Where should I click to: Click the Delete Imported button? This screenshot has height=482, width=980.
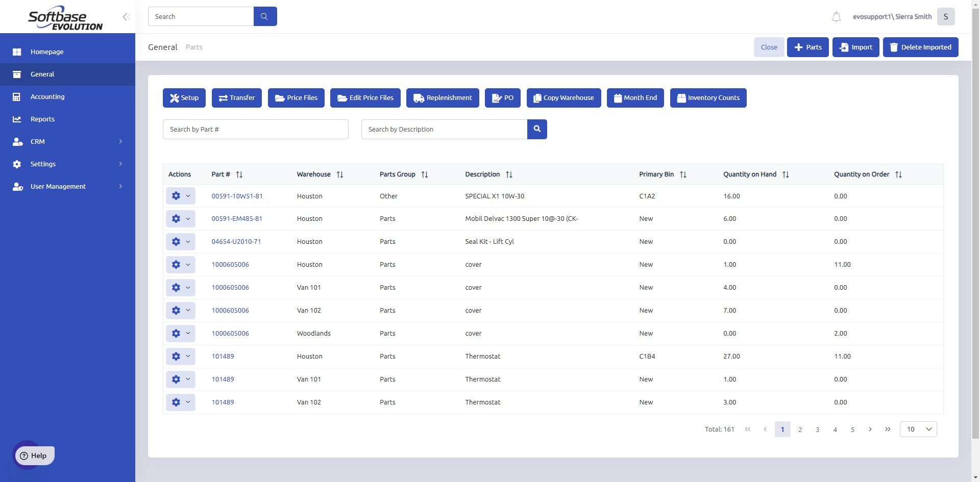921,47
